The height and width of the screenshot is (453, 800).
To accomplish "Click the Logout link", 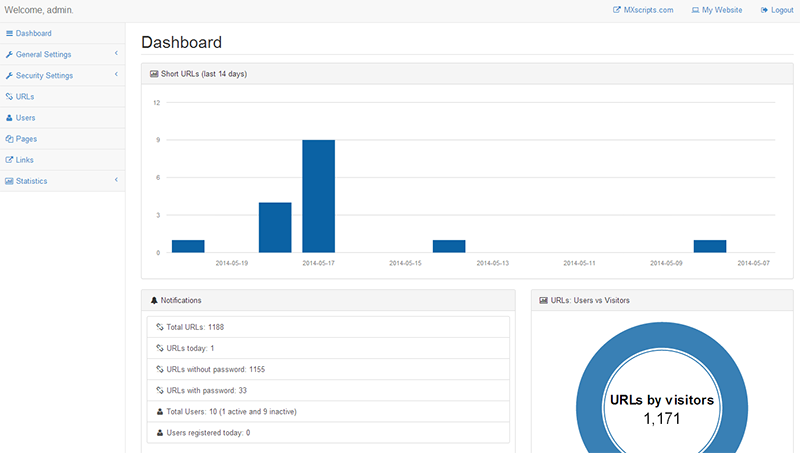I will point(777,10).
